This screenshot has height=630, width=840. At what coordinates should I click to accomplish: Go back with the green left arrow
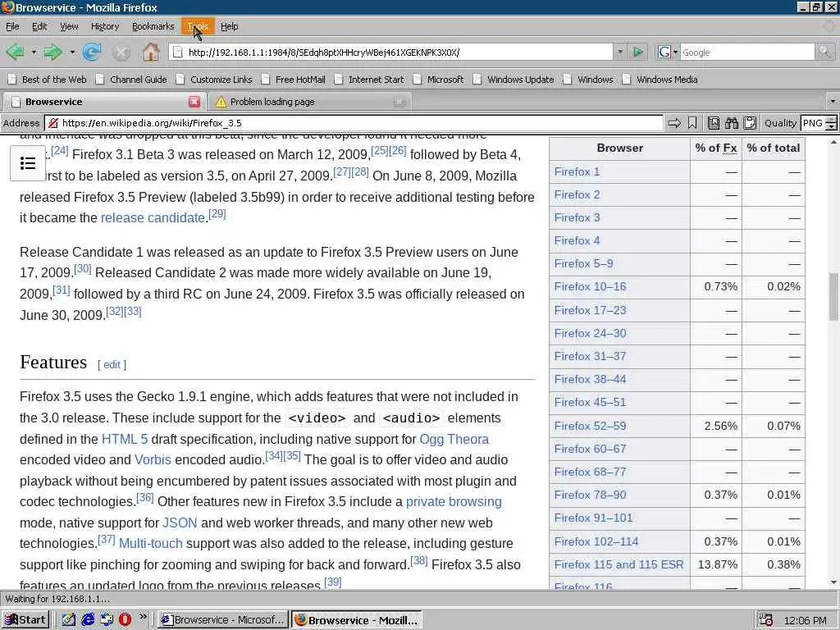click(x=15, y=52)
